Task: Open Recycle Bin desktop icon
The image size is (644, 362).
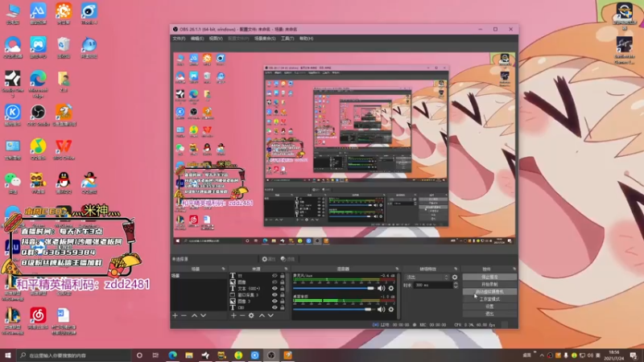Action: point(64,47)
